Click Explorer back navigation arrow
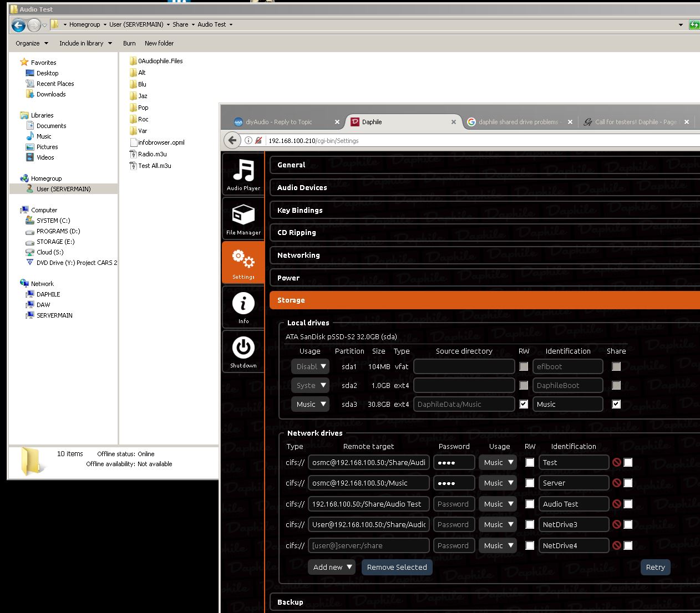Viewport: 700px width, 613px height. (x=18, y=25)
